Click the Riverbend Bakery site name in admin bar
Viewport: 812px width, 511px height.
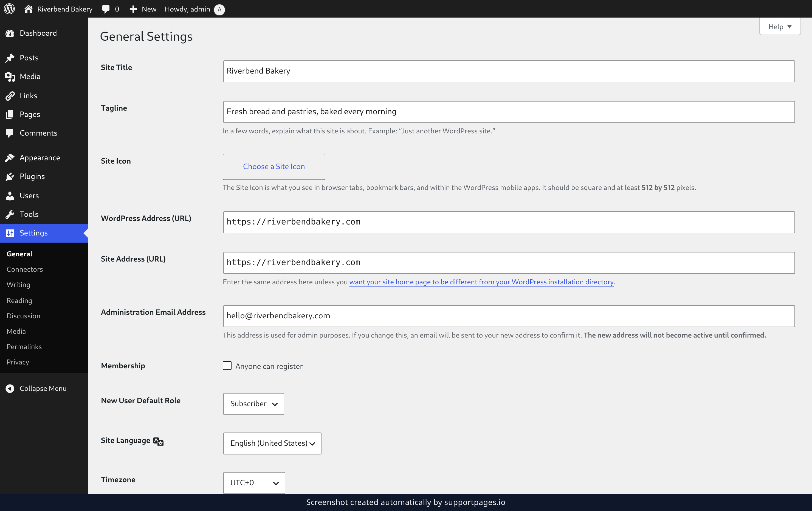(65, 9)
